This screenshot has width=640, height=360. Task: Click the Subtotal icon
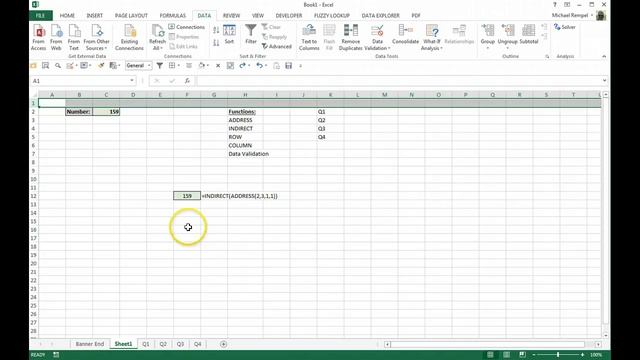529,35
